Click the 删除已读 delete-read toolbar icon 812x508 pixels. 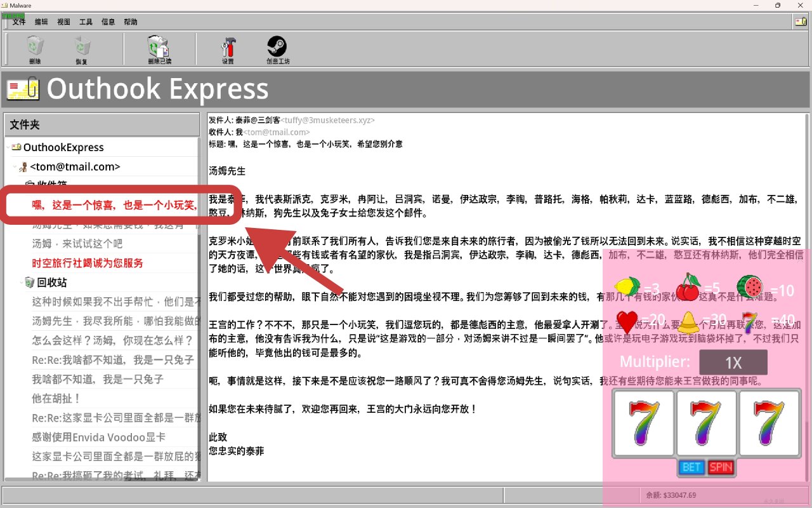coord(158,46)
